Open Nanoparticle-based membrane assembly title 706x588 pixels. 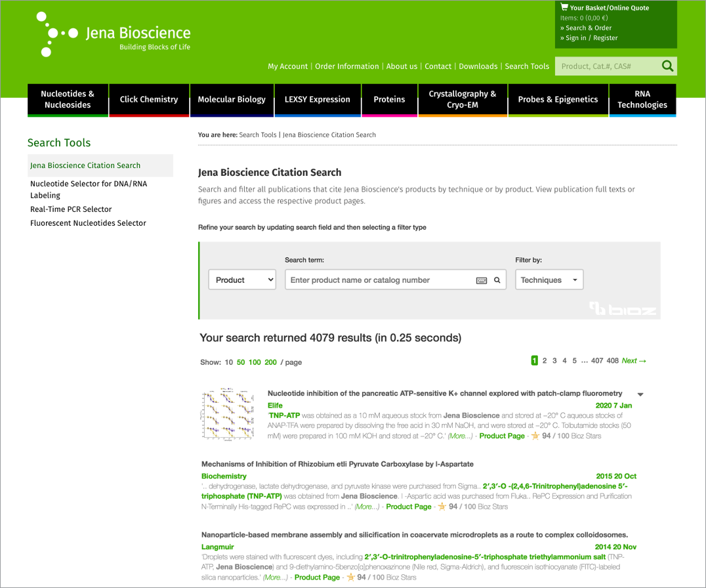pos(415,534)
